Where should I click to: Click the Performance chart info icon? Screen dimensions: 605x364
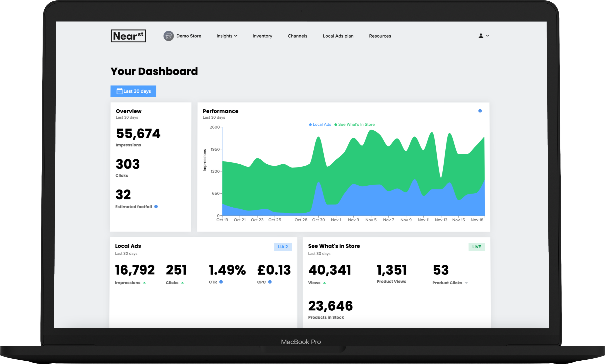[480, 111]
